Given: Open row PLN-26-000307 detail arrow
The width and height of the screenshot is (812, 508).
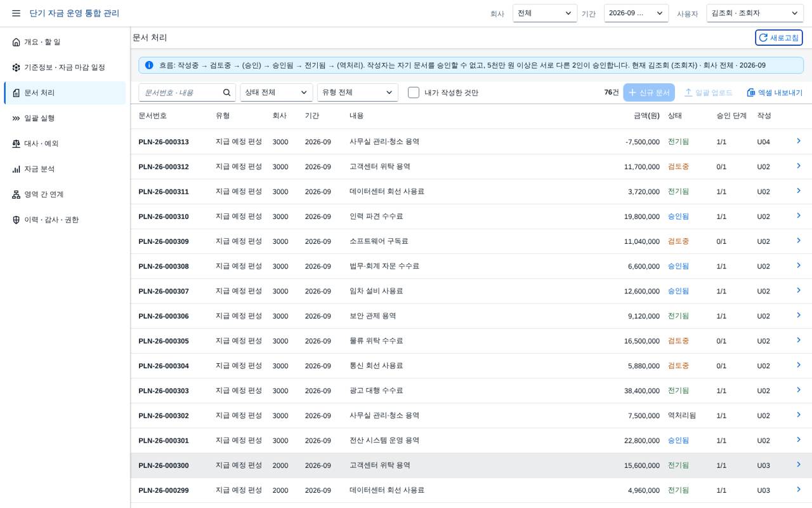Looking at the screenshot, I should (x=799, y=291).
